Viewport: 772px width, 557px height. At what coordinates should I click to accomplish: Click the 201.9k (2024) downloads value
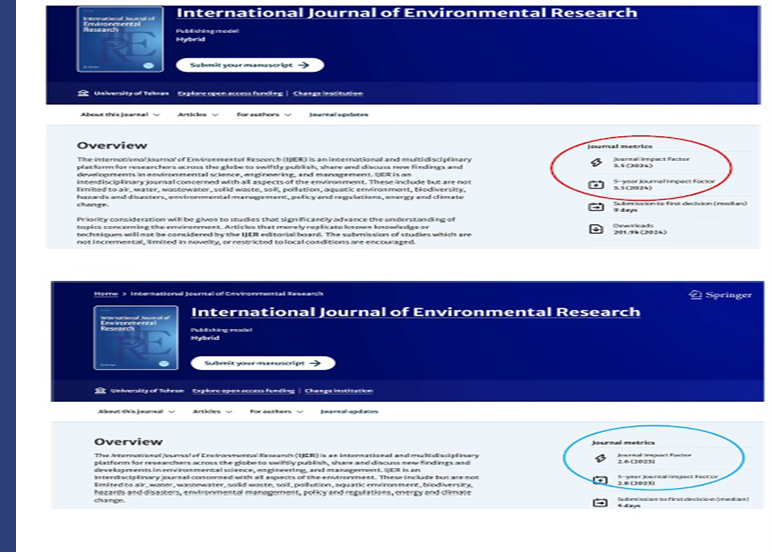(x=640, y=232)
